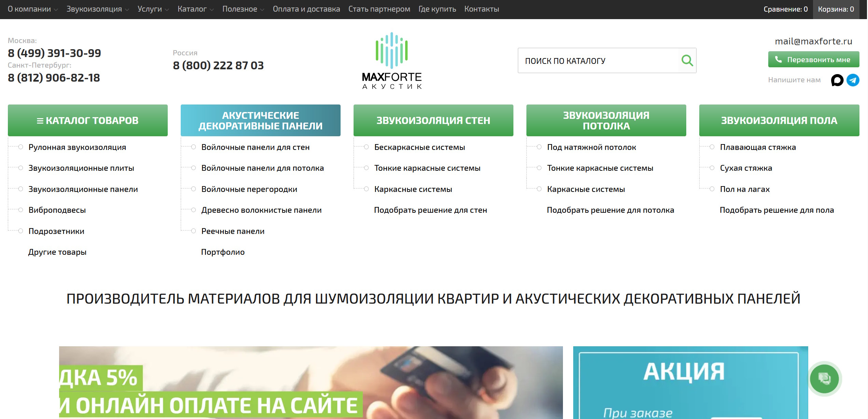Viewport: 868px width, 419px height.
Task: Expand the Каталог dropdown menu
Action: point(196,9)
